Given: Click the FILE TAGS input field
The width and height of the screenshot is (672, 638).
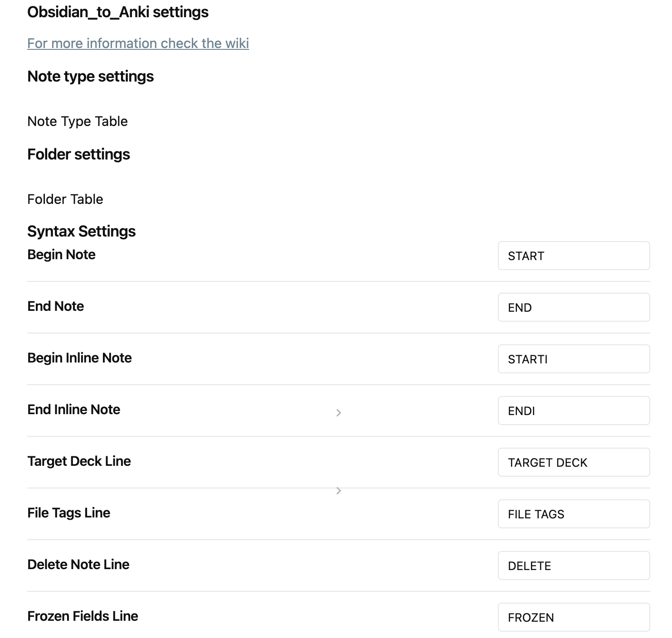Looking at the screenshot, I should tap(573, 514).
